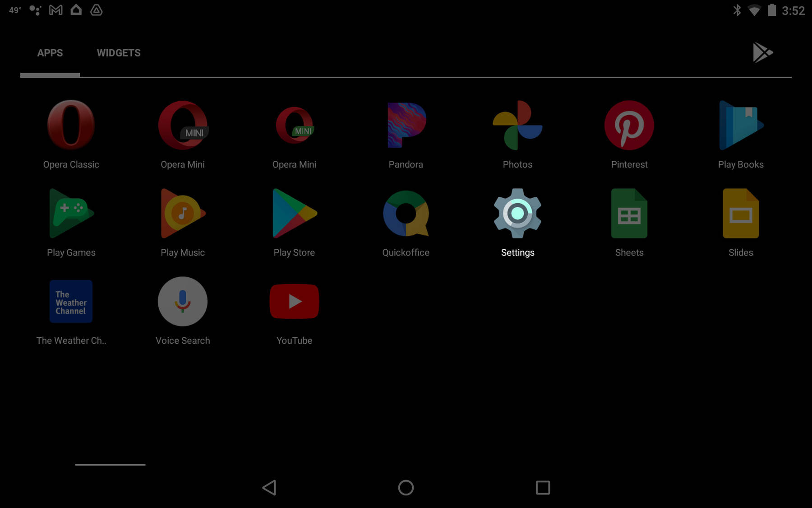Viewport: 812px width, 508px height.
Task: Tap the Gmail notification icon
Action: pyautogui.click(x=56, y=10)
